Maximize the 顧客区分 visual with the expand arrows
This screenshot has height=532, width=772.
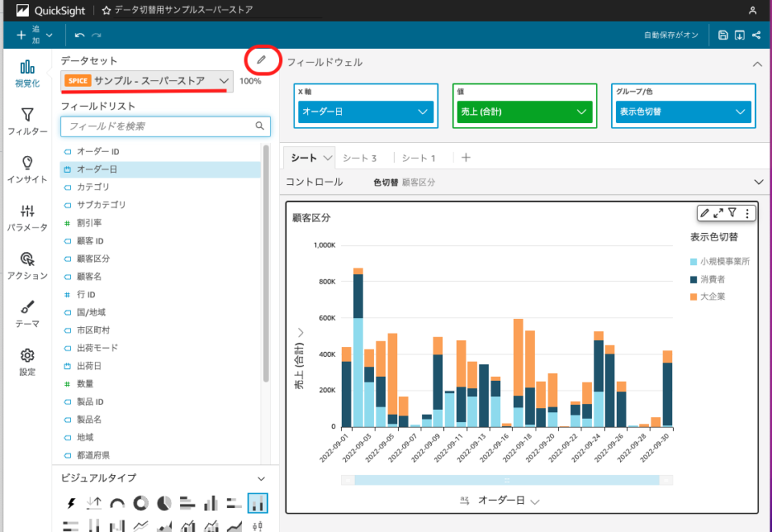(719, 213)
